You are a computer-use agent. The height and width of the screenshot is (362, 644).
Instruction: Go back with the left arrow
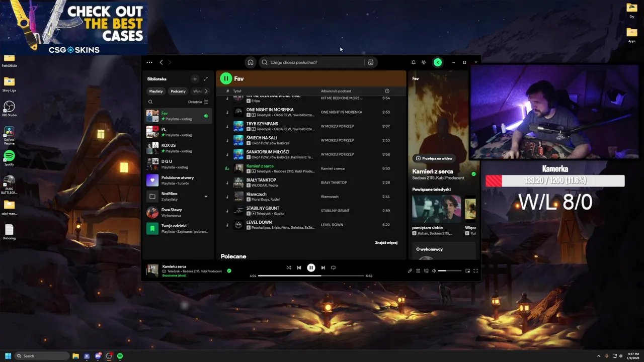pyautogui.click(x=161, y=62)
